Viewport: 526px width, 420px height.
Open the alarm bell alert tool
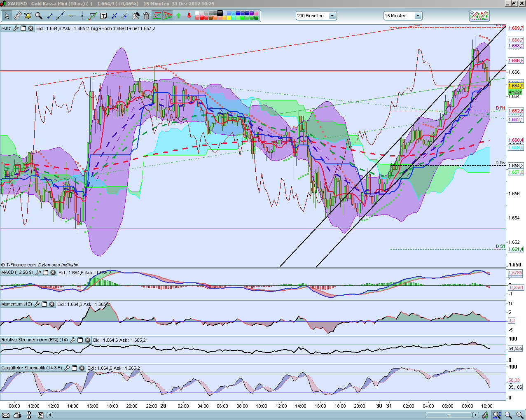click(28, 16)
